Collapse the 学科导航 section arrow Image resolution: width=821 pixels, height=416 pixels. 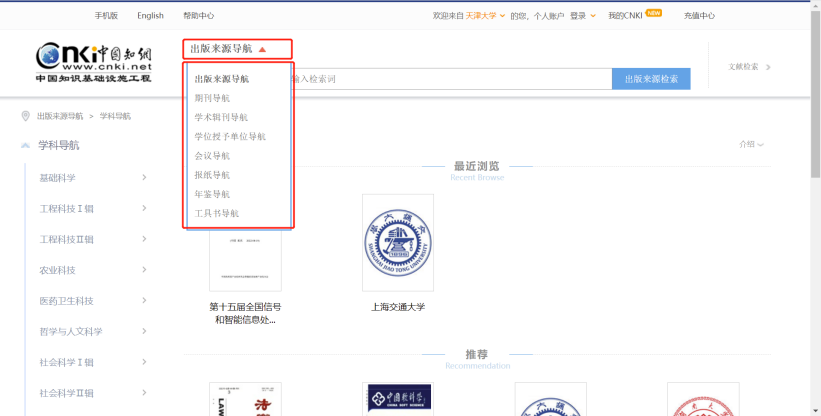point(25,145)
